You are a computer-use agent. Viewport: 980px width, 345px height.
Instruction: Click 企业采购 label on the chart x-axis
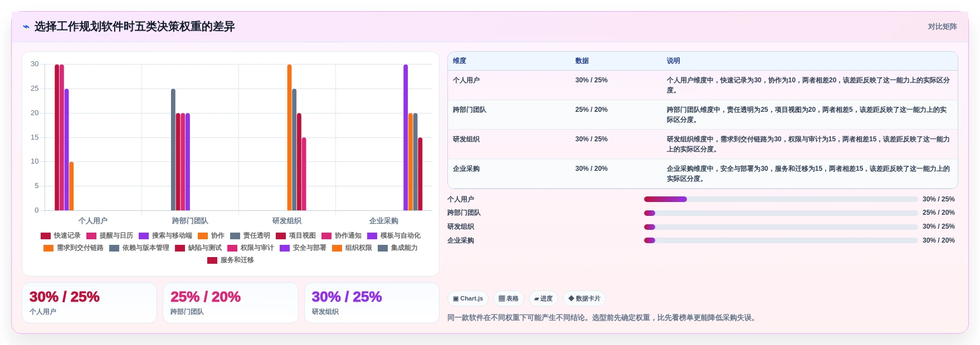click(x=384, y=221)
